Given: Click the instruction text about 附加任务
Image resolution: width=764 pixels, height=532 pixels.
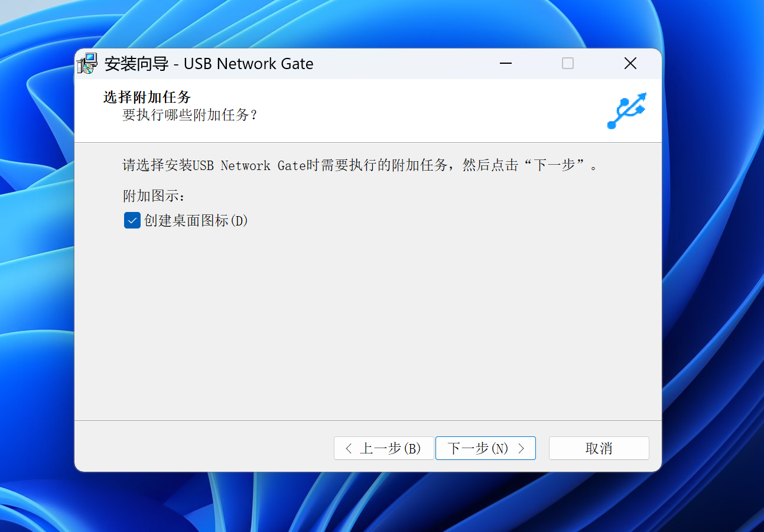Looking at the screenshot, I should pos(360,165).
